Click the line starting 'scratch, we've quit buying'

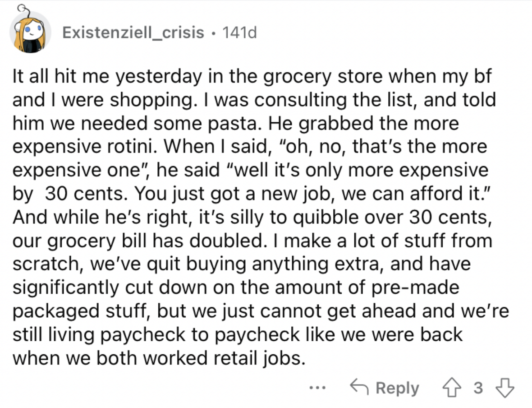(x=242, y=264)
